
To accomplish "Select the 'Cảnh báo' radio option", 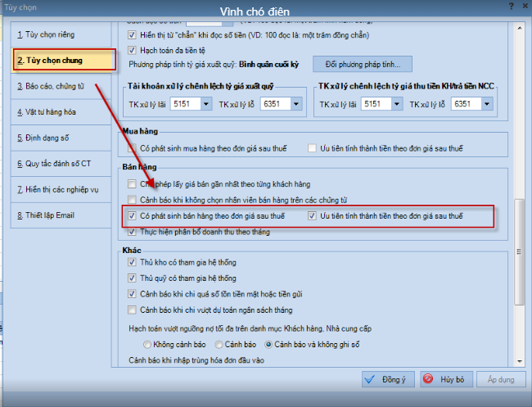I will coord(219,345).
